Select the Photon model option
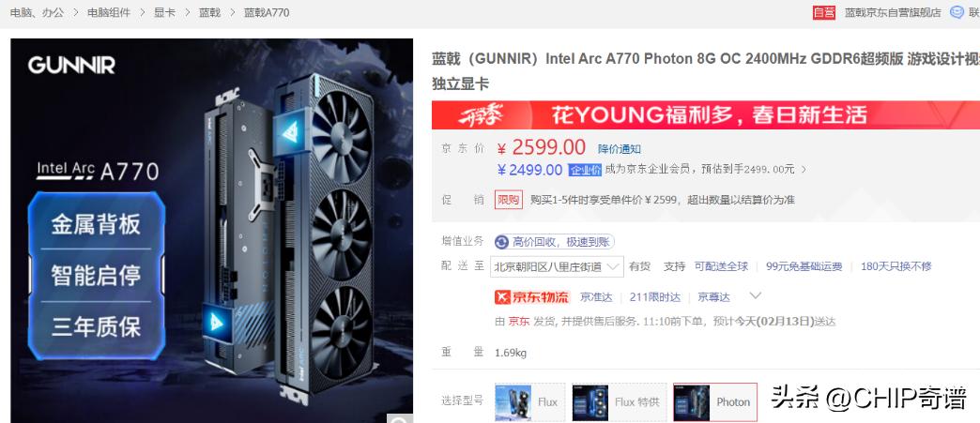 (x=715, y=401)
